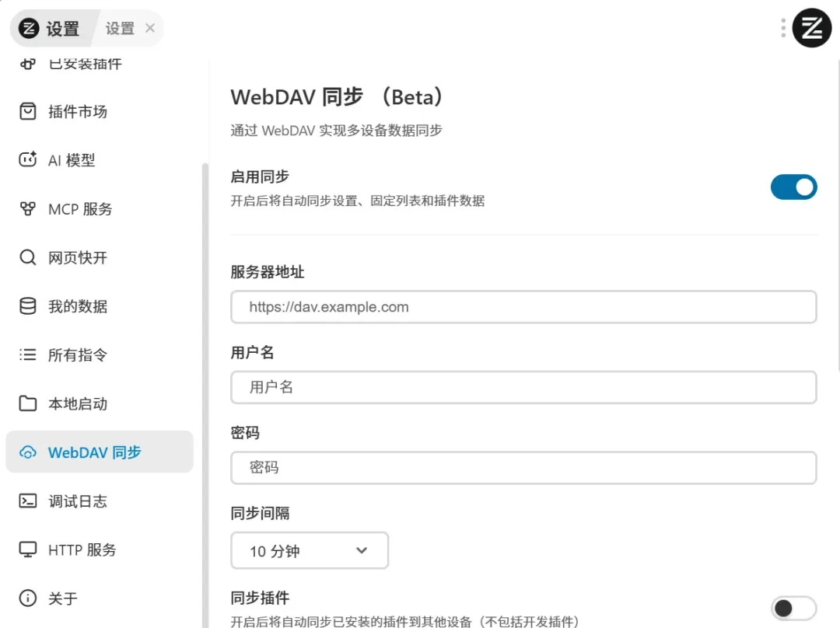Click the Z logo in the 设置 tab
840x628 pixels.
point(29,28)
